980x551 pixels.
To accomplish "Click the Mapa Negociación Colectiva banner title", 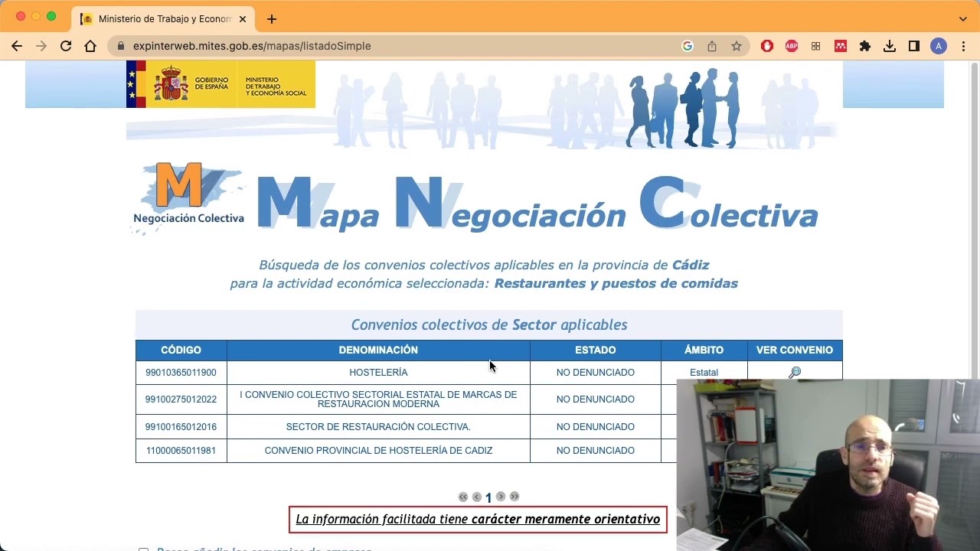I will pyautogui.click(x=537, y=204).
